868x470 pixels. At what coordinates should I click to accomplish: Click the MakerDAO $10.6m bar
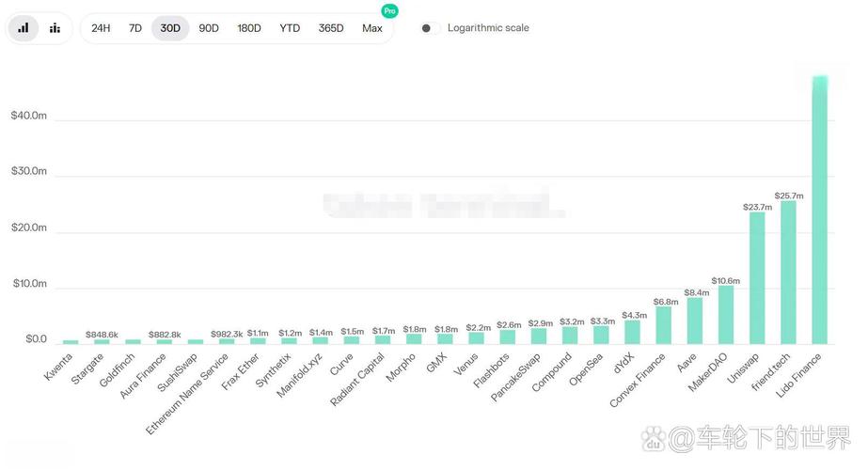(726, 314)
